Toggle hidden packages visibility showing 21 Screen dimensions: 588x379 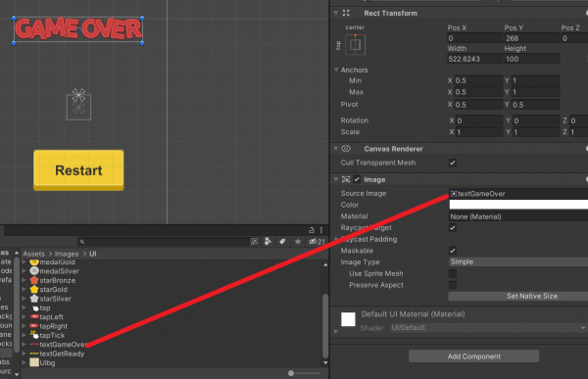[317, 242]
